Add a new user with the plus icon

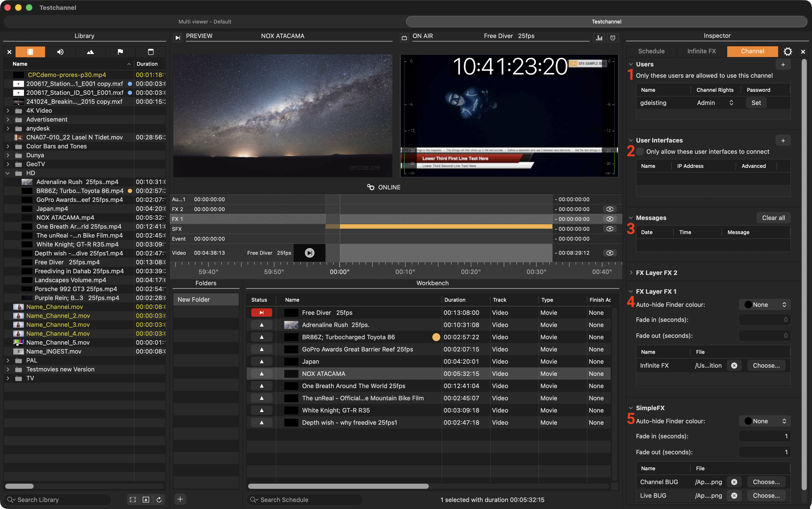[x=783, y=64]
